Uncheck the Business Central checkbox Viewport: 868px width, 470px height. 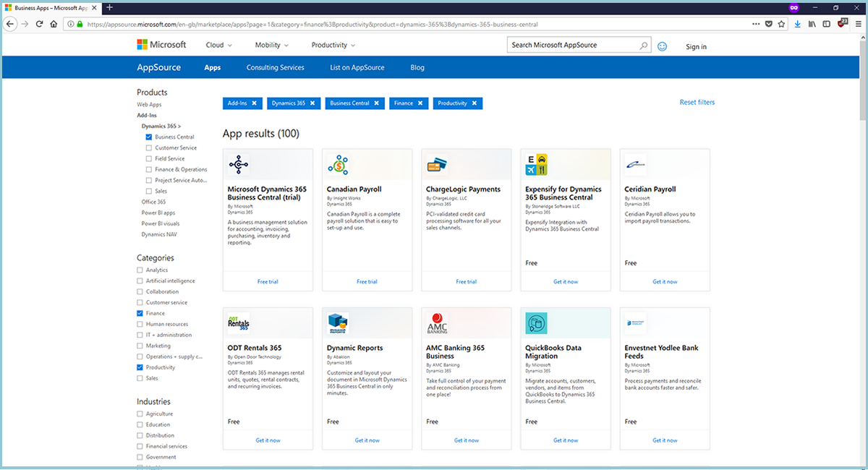[148, 137]
